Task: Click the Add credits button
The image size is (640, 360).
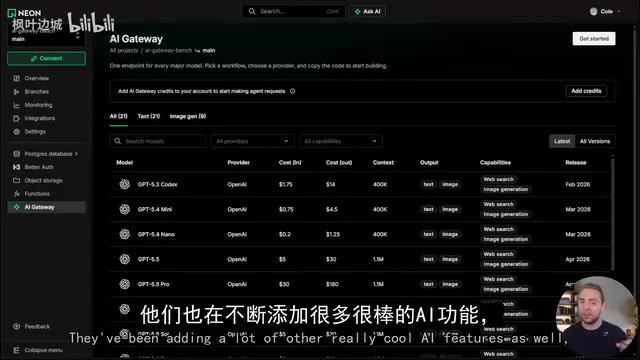Action: tap(586, 91)
